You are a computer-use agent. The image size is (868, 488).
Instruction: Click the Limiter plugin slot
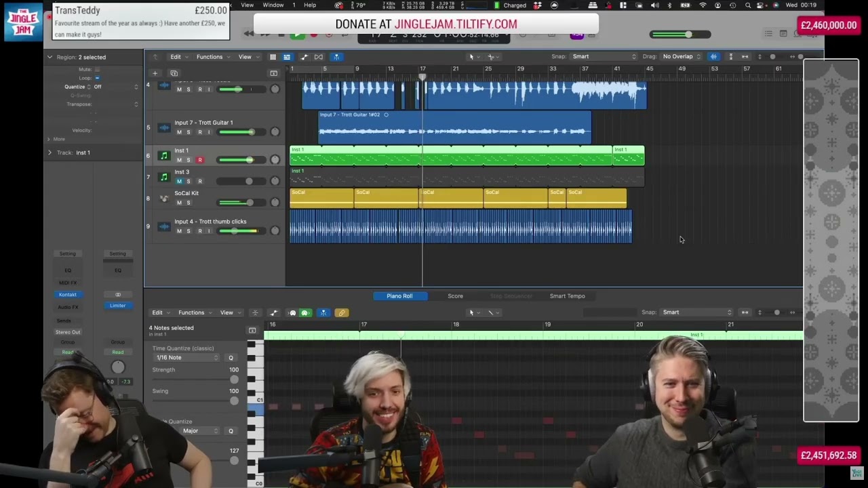(118, 306)
